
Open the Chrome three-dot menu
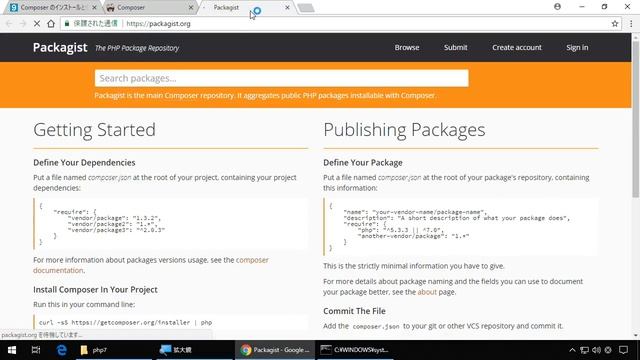(x=631, y=24)
